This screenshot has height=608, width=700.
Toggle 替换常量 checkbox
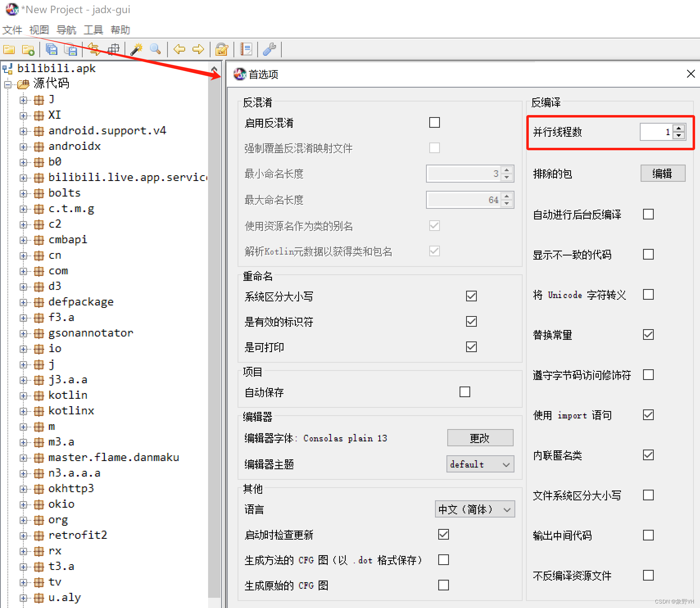click(x=648, y=335)
